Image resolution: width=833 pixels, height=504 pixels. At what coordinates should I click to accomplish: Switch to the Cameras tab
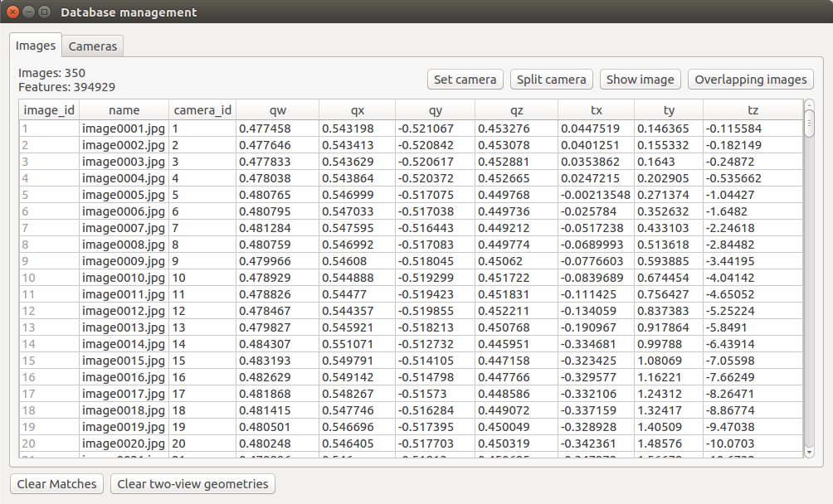[x=92, y=46]
